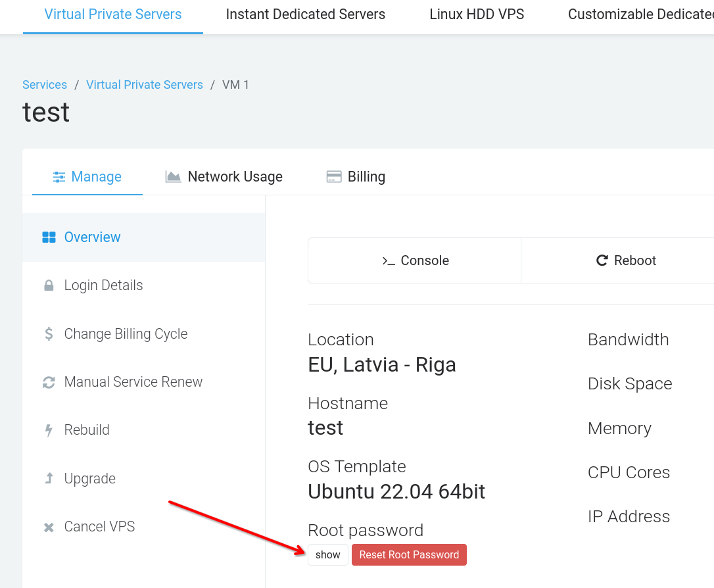Click the chart icon beside Network Usage
714x588 pixels.
pyautogui.click(x=172, y=176)
